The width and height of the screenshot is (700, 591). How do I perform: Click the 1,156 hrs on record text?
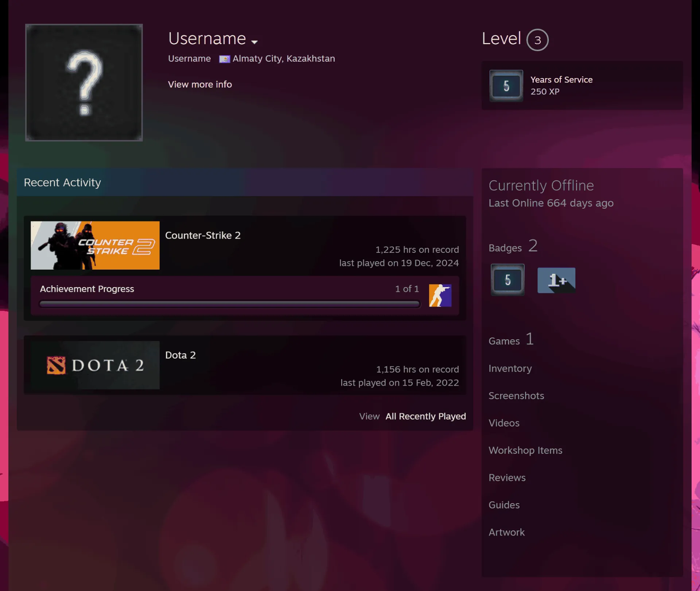(x=417, y=369)
